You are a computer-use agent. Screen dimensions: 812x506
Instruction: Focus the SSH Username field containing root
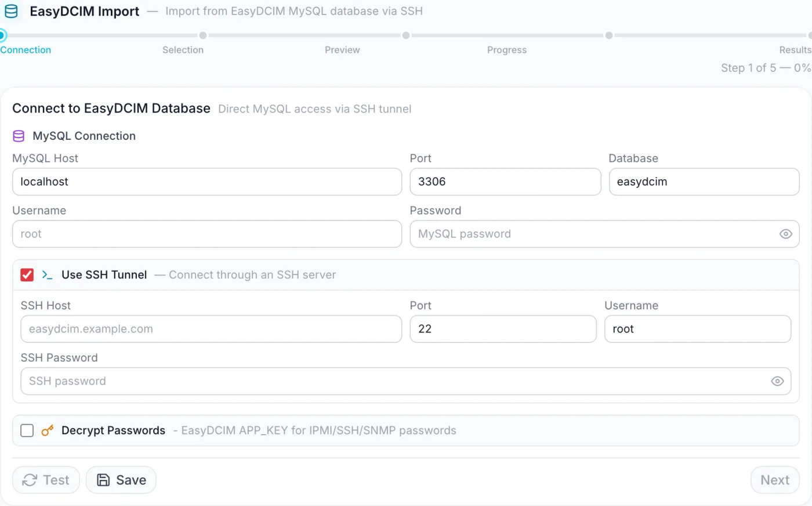698,329
